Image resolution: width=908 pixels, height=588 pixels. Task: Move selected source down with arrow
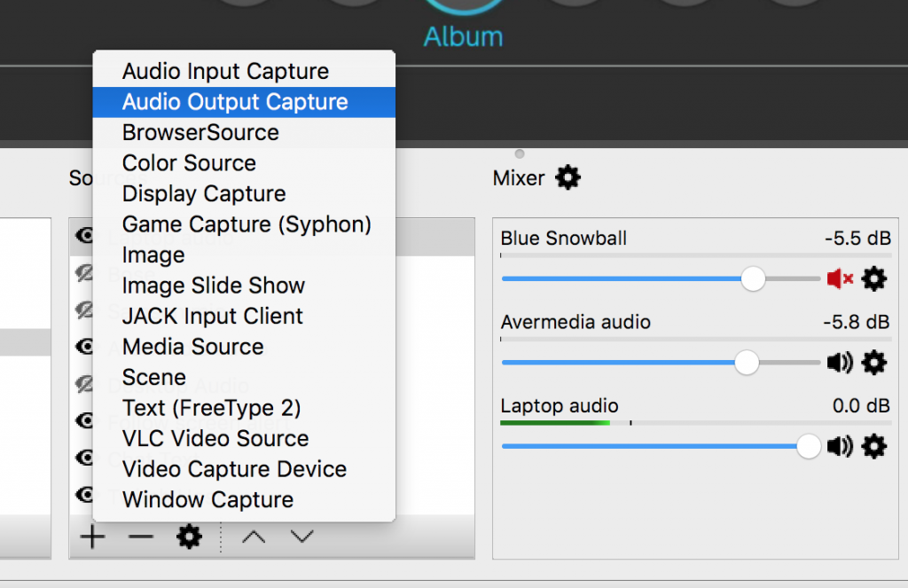tap(302, 537)
